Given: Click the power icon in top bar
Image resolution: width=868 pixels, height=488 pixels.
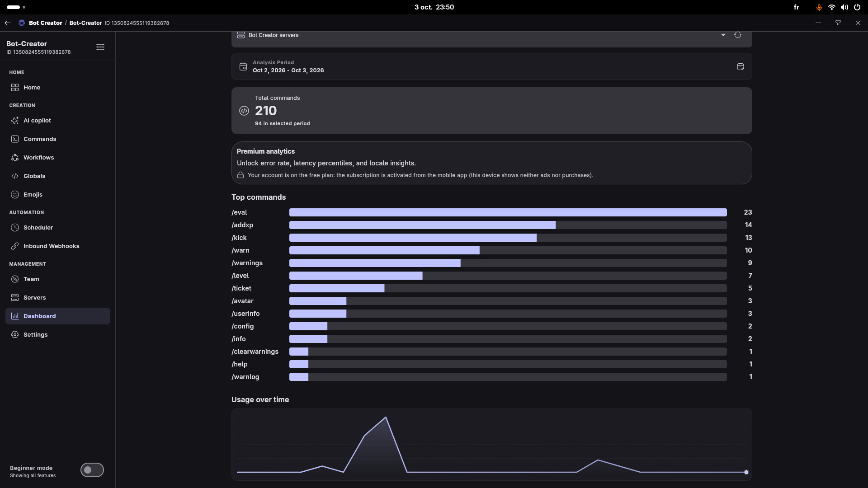Looking at the screenshot, I should (857, 7).
